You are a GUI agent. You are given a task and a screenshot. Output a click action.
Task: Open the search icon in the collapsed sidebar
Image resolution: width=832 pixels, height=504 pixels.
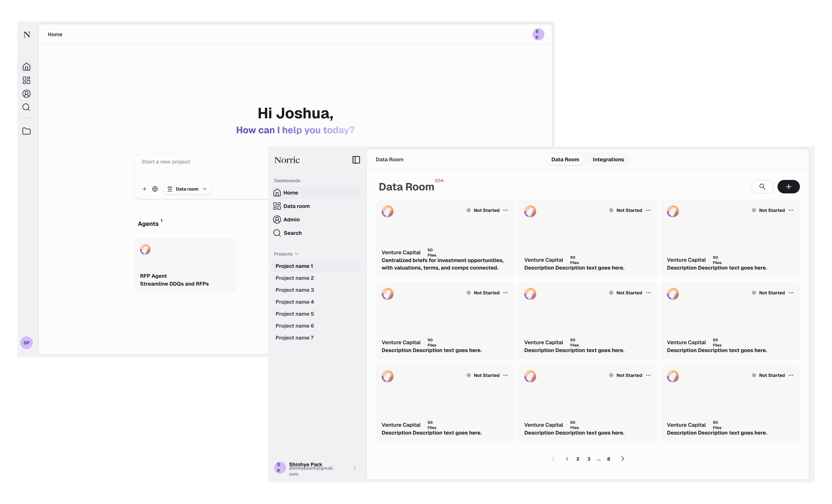26,107
